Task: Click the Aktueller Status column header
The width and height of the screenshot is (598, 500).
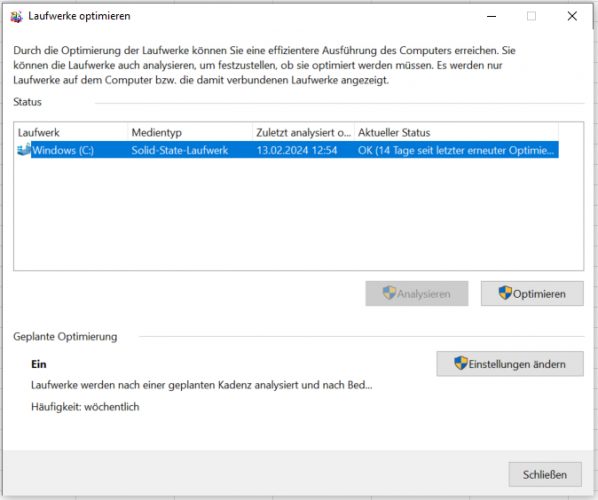Action: pyautogui.click(x=457, y=132)
